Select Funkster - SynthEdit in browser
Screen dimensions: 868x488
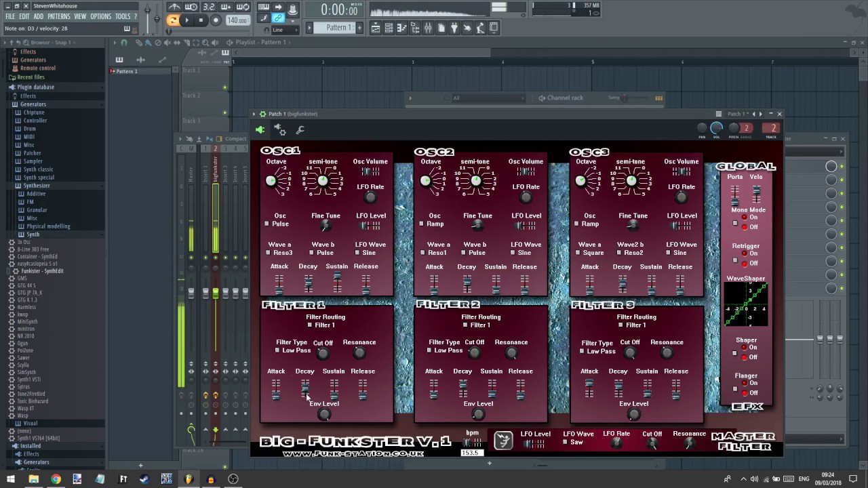coord(41,271)
